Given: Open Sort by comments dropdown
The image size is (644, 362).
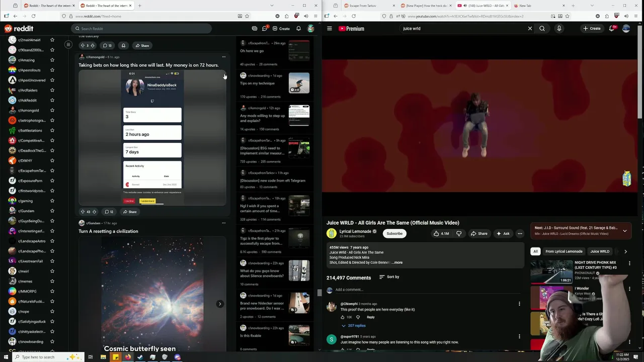Looking at the screenshot, I should coord(389,277).
